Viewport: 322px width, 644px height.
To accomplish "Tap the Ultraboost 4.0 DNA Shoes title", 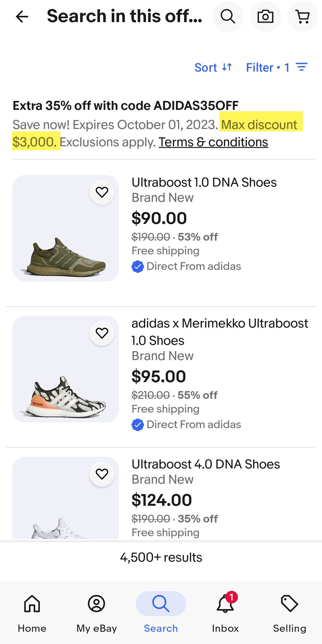I will tap(206, 464).
